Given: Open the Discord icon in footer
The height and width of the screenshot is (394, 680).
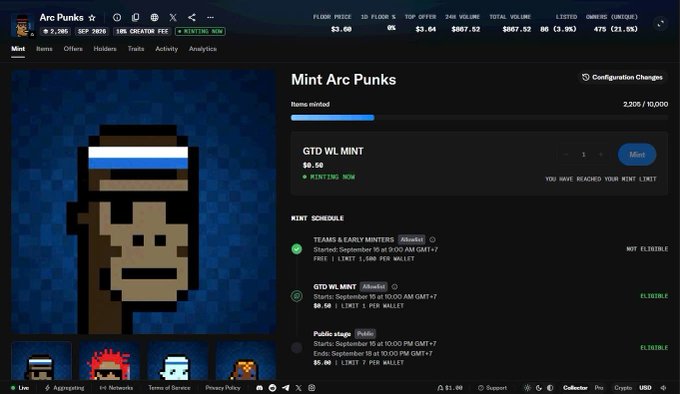Looking at the screenshot, I should (259, 388).
